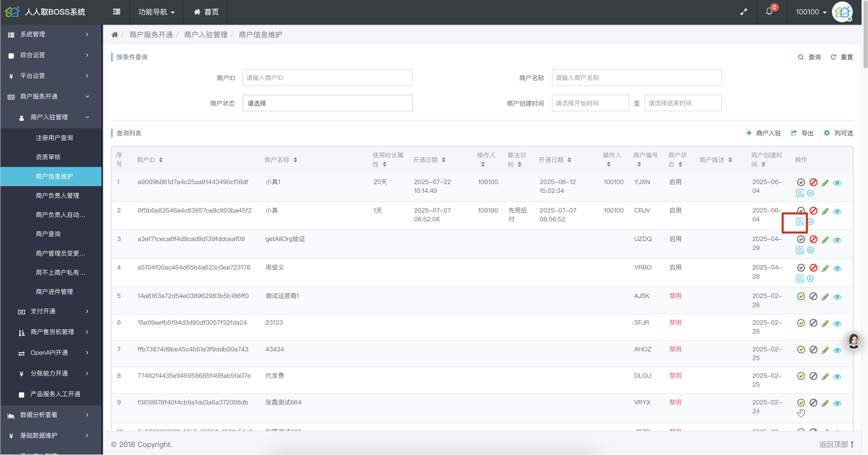View merchant 周俊义 via eye icon
The width and height of the screenshot is (868, 455).
[837, 269]
